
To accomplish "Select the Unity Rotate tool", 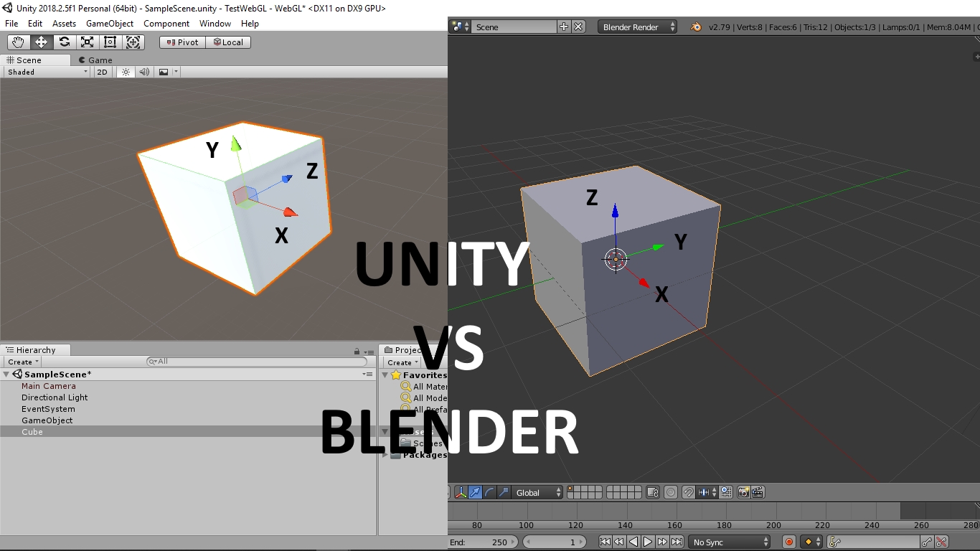I will tap(64, 42).
